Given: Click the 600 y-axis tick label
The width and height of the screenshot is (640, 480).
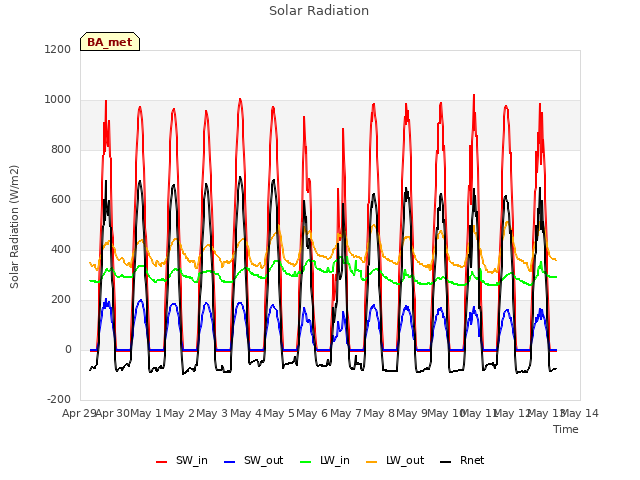Looking at the screenshot, I should point(61,200).
